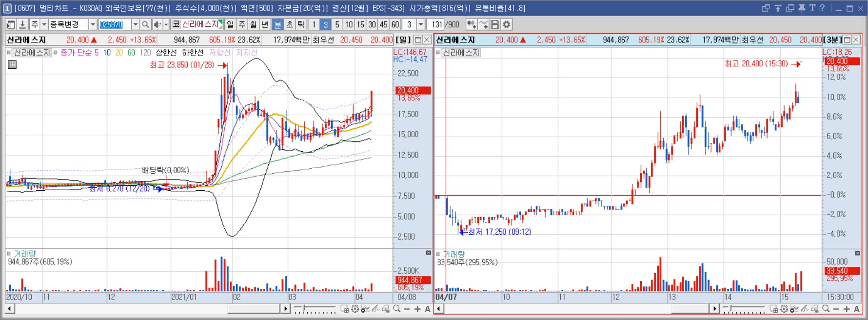Image resolution: width=868 pixels, height=320 pixels.
Task: Collapse the daily volume panel corner button
Action: (x=428, y=253)
